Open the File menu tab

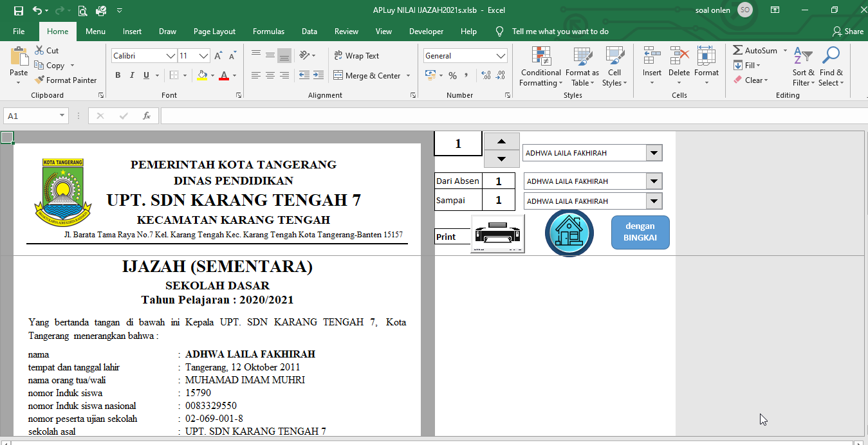(19, 32)
